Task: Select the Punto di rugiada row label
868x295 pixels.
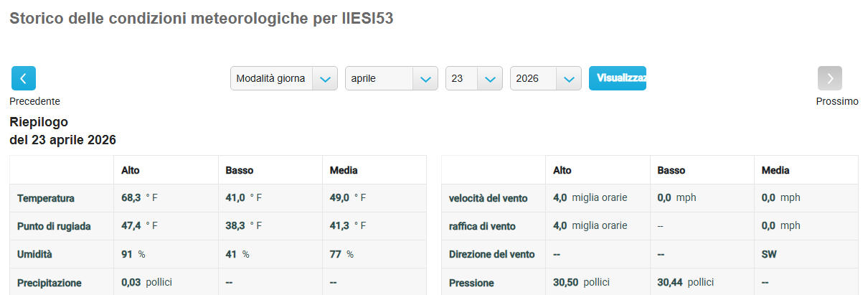Action: tap(54, 226)
